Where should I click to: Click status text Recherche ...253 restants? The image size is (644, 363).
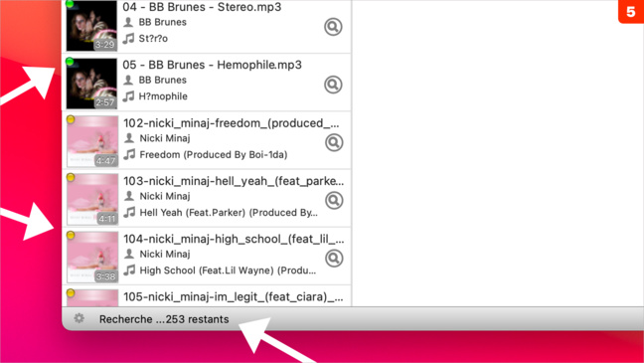(x=164, y=319)
